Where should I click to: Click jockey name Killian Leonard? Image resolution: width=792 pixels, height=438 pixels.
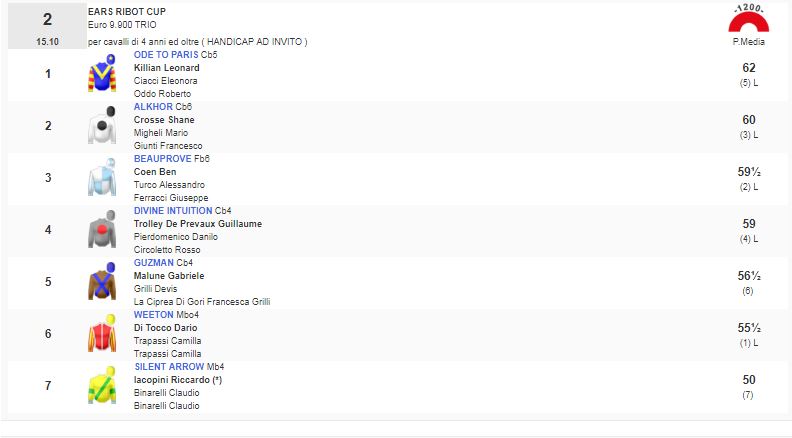[166, 68]
